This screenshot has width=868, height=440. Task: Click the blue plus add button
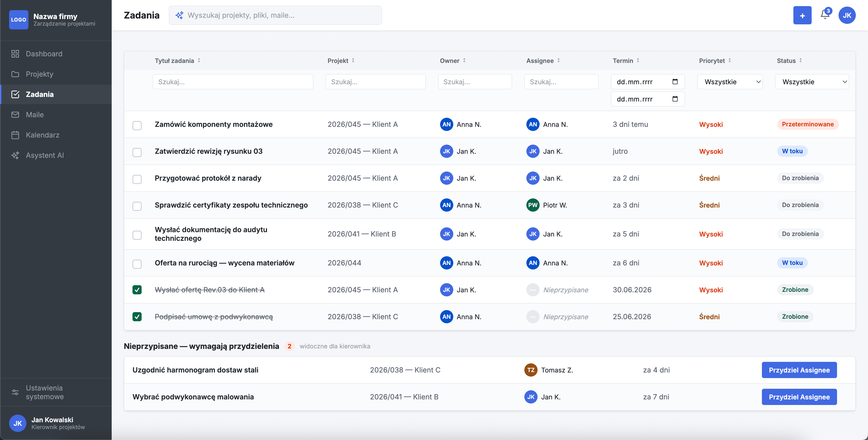802,15
